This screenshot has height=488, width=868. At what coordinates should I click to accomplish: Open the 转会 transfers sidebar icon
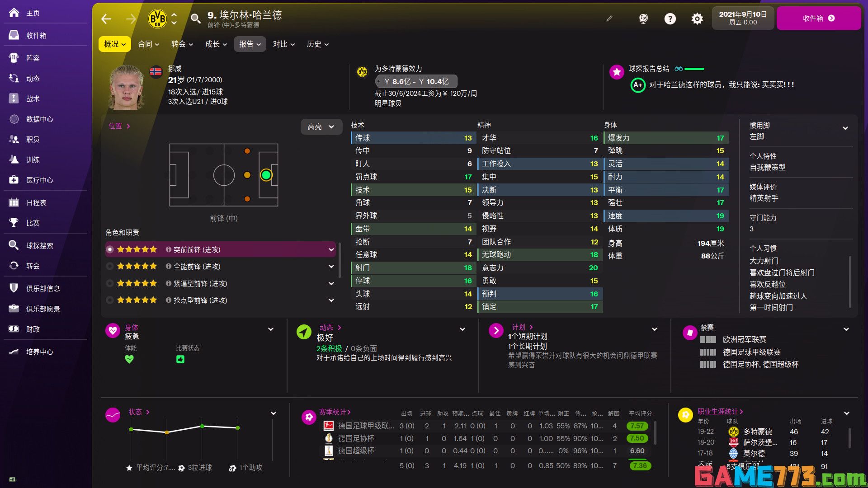pyautogui.click(x=14, y=266)
